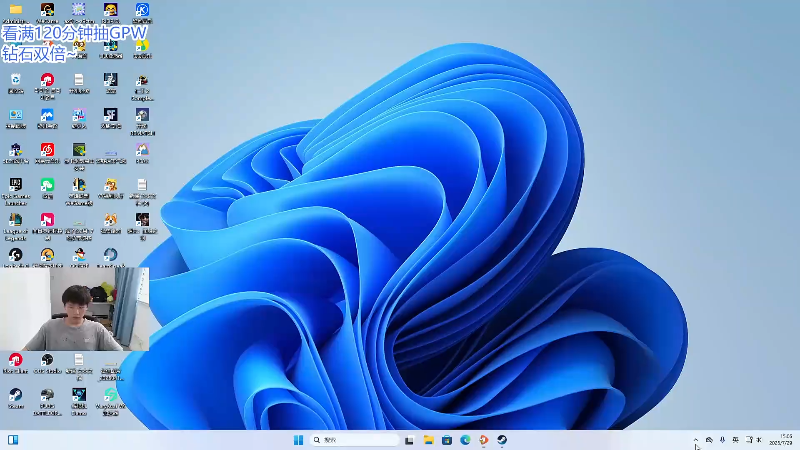Open the black SF logo shortcut
Viewport: 800px width, 450px height.
110,114
